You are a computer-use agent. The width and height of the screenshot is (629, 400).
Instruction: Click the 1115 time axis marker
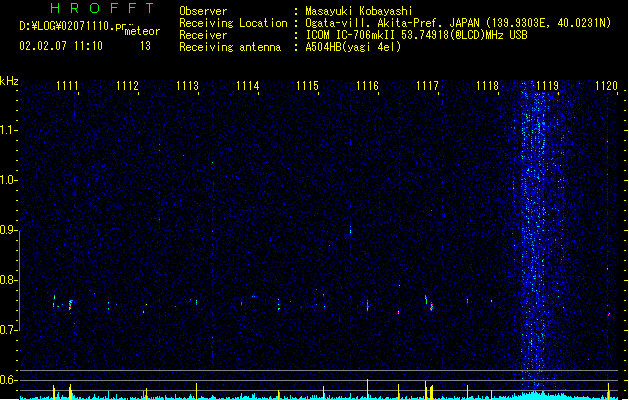[307, 86]
